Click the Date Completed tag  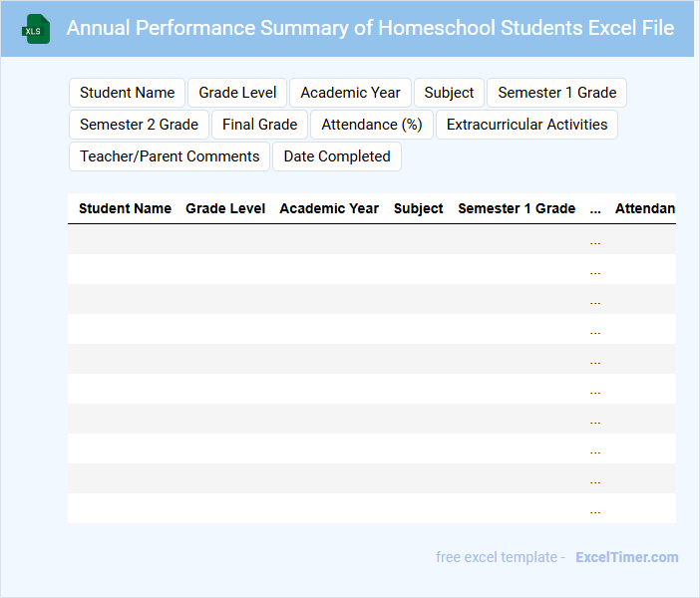(x=337, y=156)
